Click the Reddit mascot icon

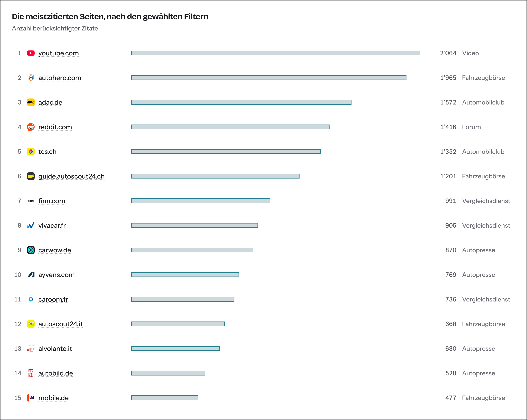coord(30,127)
